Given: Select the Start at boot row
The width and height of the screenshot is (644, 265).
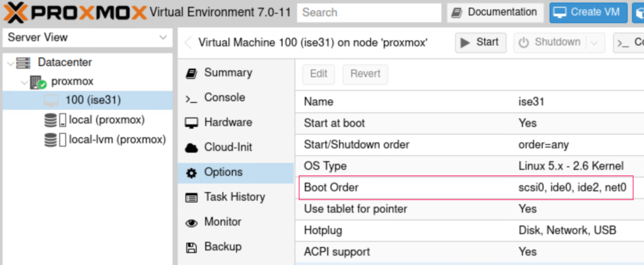Looking at the screenshot, I should pyautogui.click(x=469, y=123).
